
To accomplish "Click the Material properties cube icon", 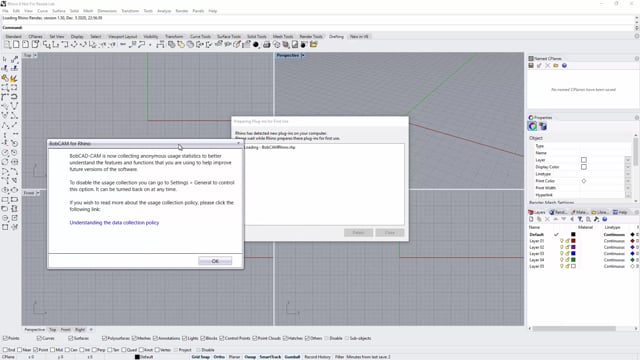I will pyautogui.click(x=543, y=127).
